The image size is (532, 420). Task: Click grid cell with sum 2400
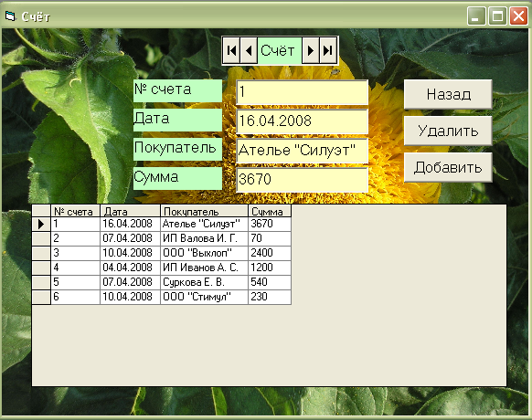[x=270, y=253]
